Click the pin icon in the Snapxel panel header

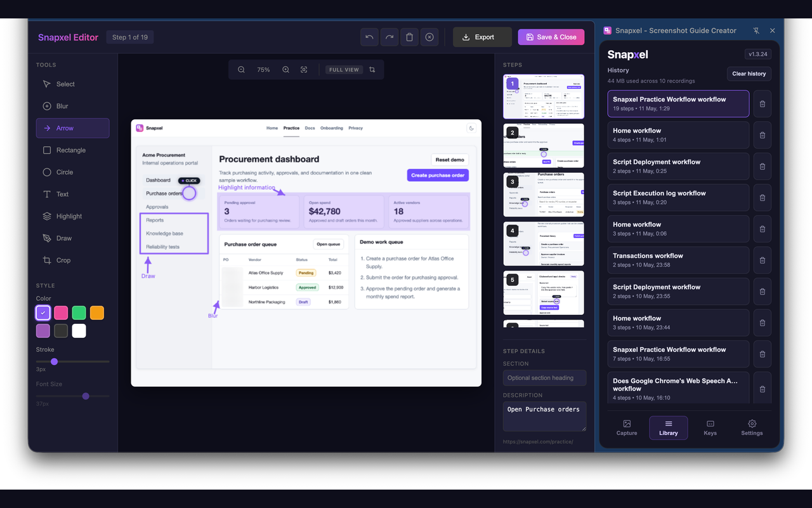(x=756, y=30)
